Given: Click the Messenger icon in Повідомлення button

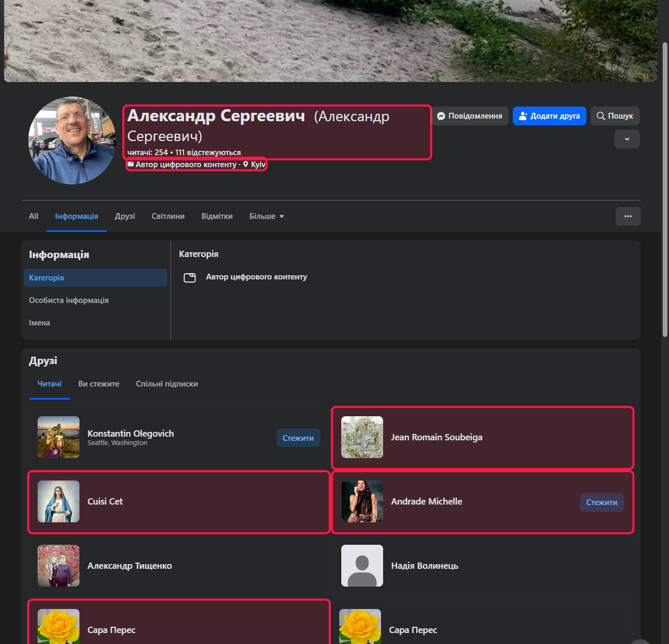Looking at the screenshot, I should click(x=441, y=116).
